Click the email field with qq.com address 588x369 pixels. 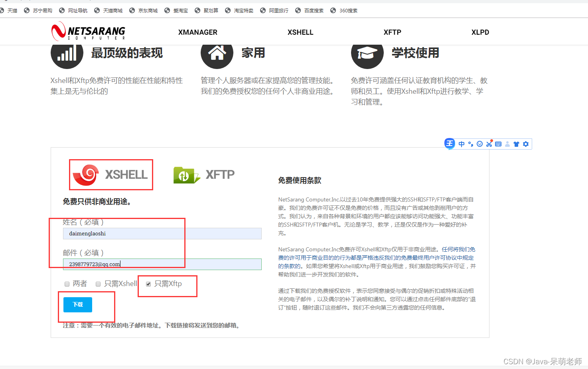(x=162, y=264)
